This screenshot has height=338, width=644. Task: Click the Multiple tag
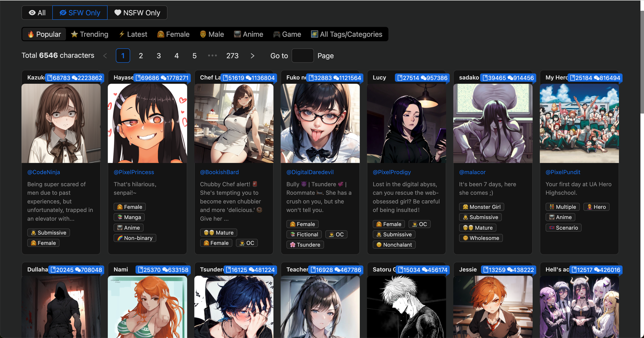tap(563, 207)
